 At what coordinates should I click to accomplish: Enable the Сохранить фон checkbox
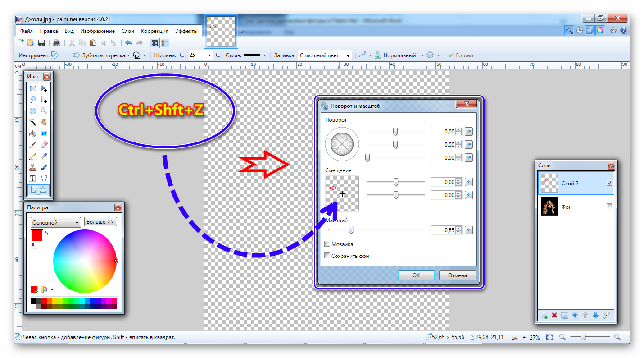click(327, 256)
